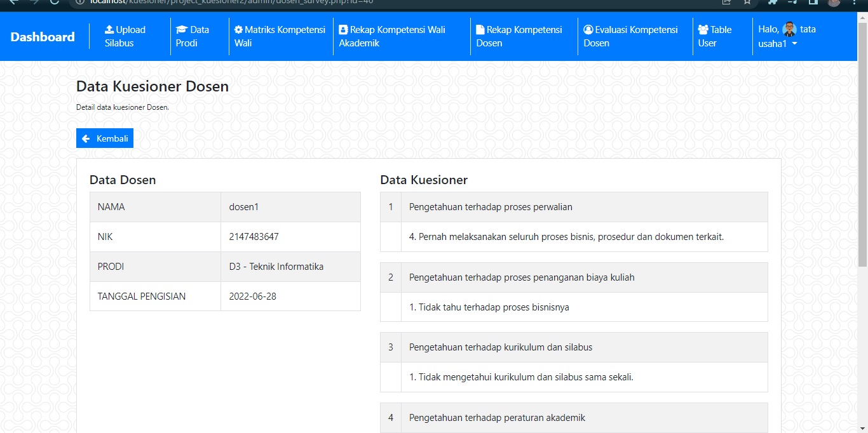This screenshot has width=868, height=433.
Task: Select the 'Data Dosen' section heading
Action: click(123, 180)
